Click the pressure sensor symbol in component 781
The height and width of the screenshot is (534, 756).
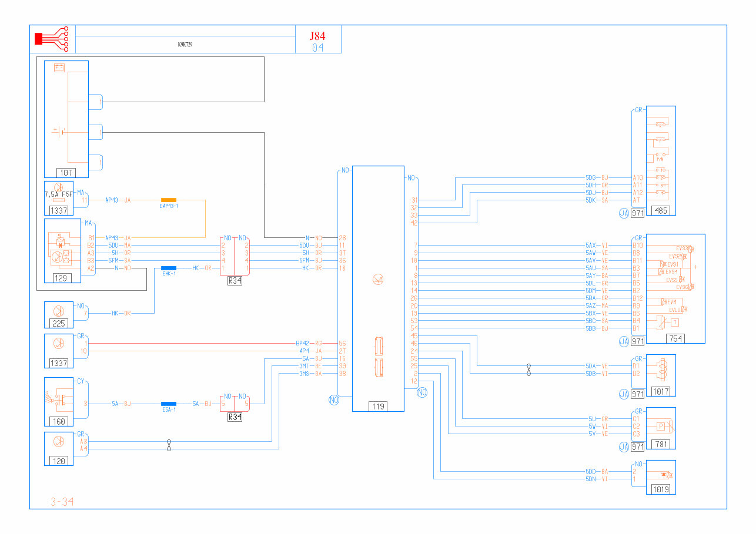[661, 426]
